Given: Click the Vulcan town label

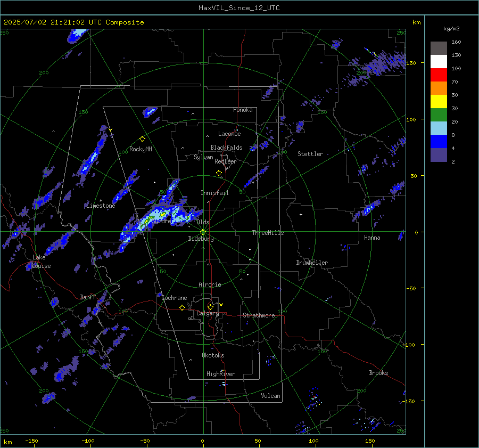Looking at the screenshot, I should pyautogui.click(x=271, y=396).
